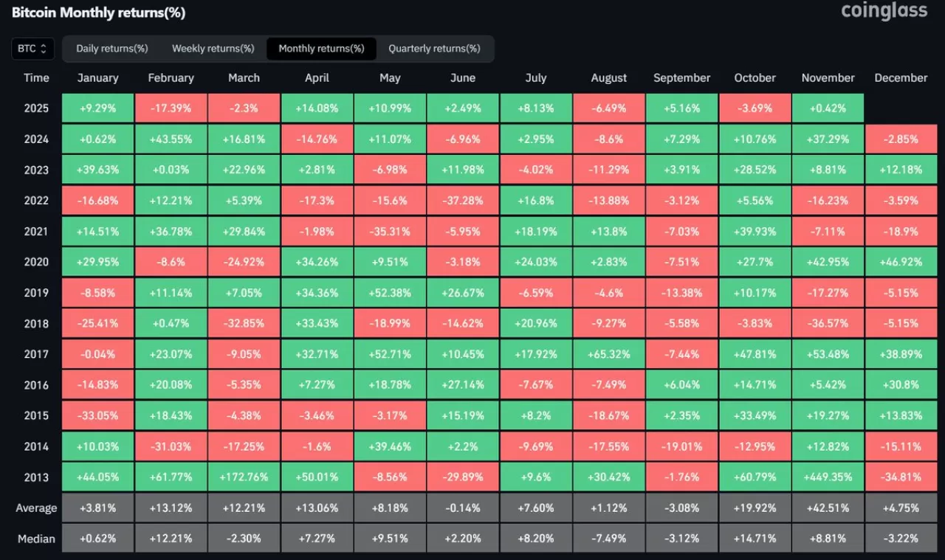Click the -35.31% May 2021 cell
The width and height of the screenshot is (945, 560).
(390, 231)
